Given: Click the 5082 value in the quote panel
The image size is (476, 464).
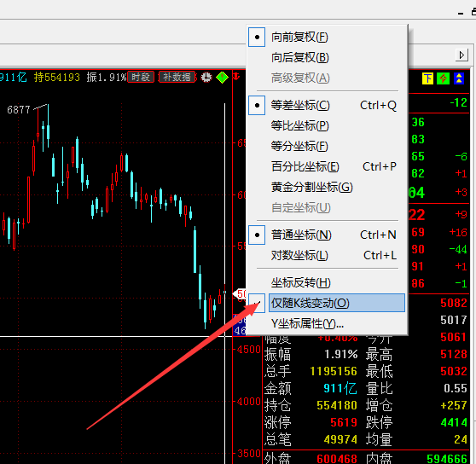Looking at the screenshot, I should point(454,303).
